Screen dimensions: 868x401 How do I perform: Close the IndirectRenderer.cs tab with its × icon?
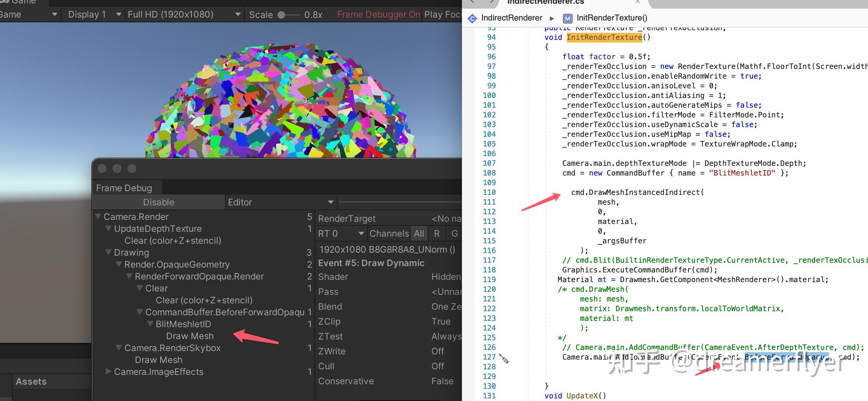point(638,2)
